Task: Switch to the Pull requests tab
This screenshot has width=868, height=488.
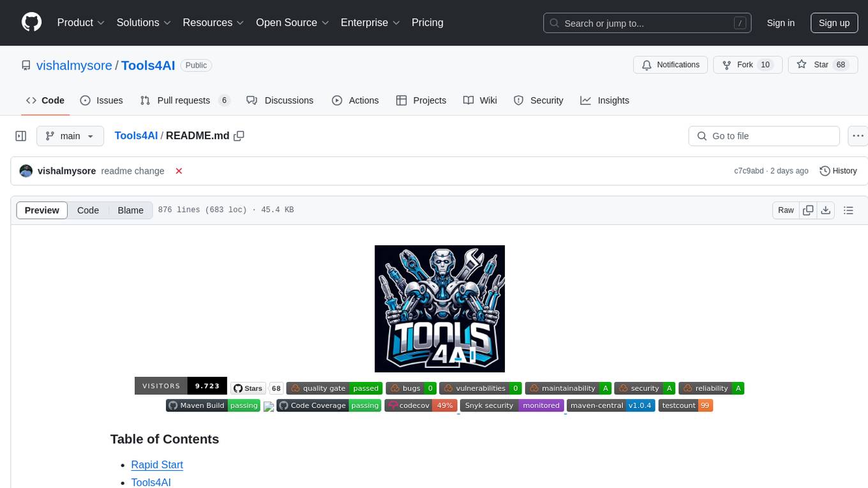Action: click(x=185, y=100)
